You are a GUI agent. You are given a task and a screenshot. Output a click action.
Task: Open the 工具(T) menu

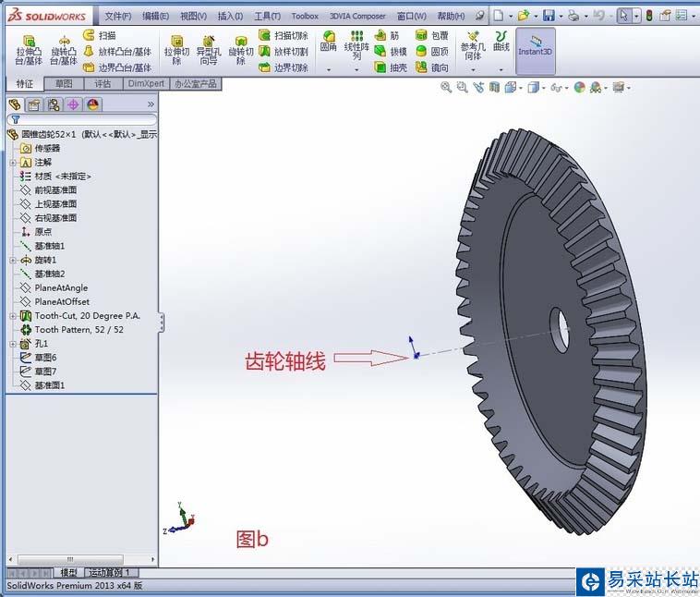coord(268,16)
